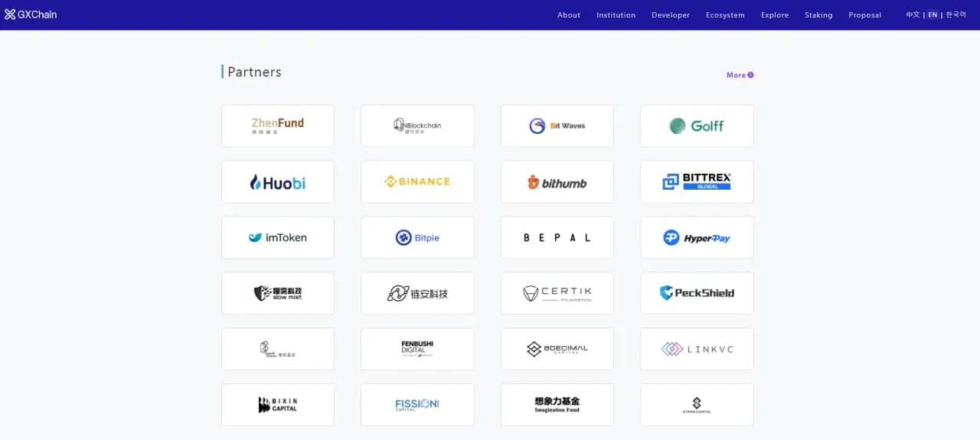Open the Staking page
This screenshot has height=440, width=980.
click(818, 15)
